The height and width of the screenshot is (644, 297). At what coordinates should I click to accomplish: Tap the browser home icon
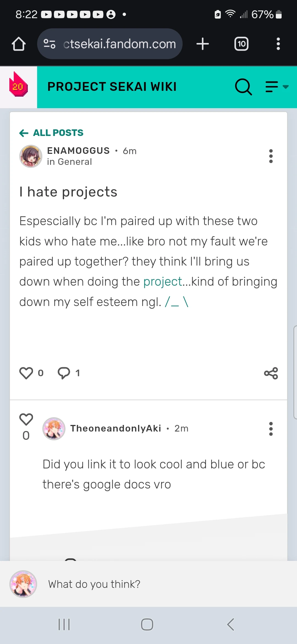point(19,44)
